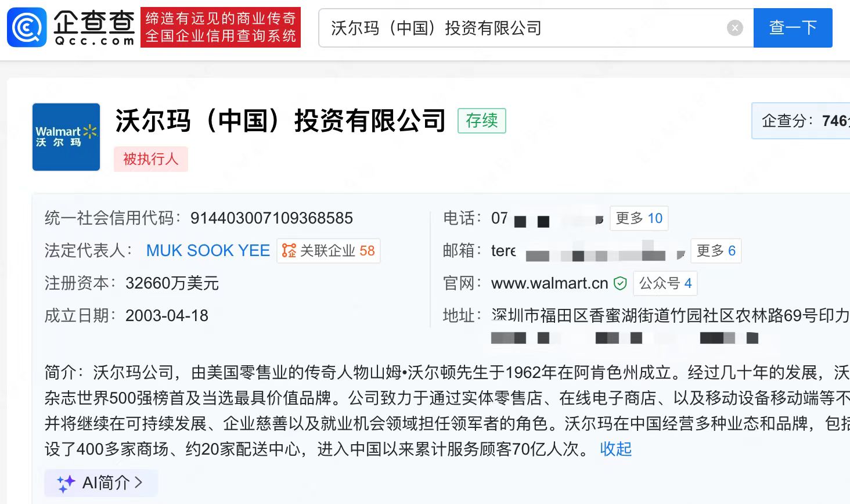Clear the search field with X icon
850x504 pixels.
click(734, 28)
